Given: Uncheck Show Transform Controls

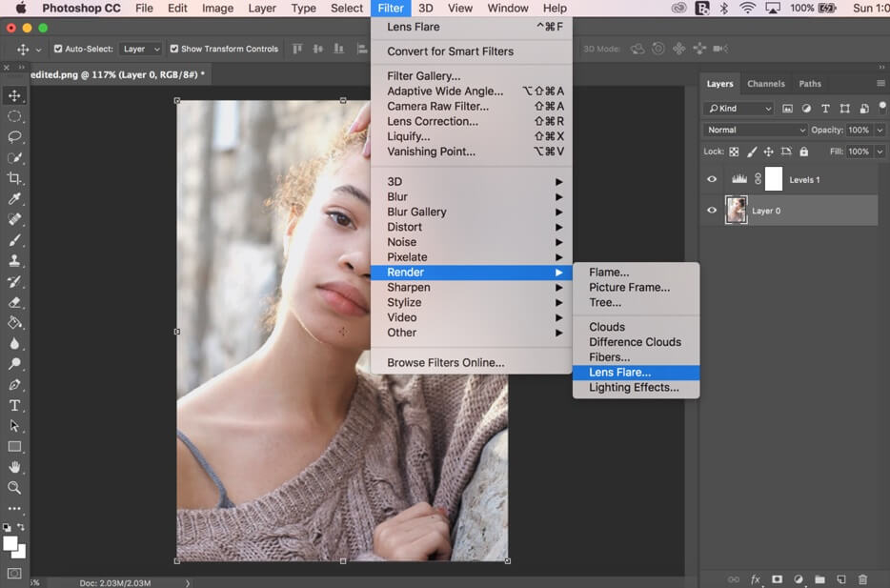Looking at the screenshot, I should coord(174,48).
